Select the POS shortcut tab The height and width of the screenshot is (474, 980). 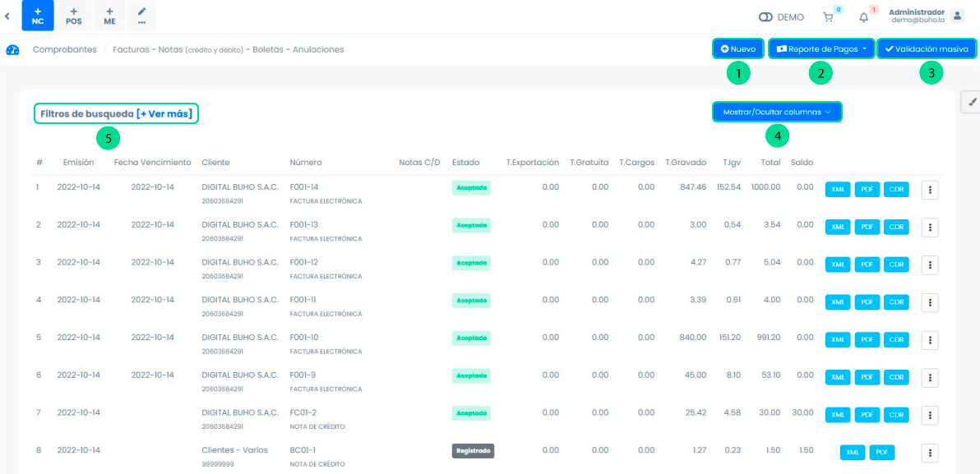click(x=73, y=16)
